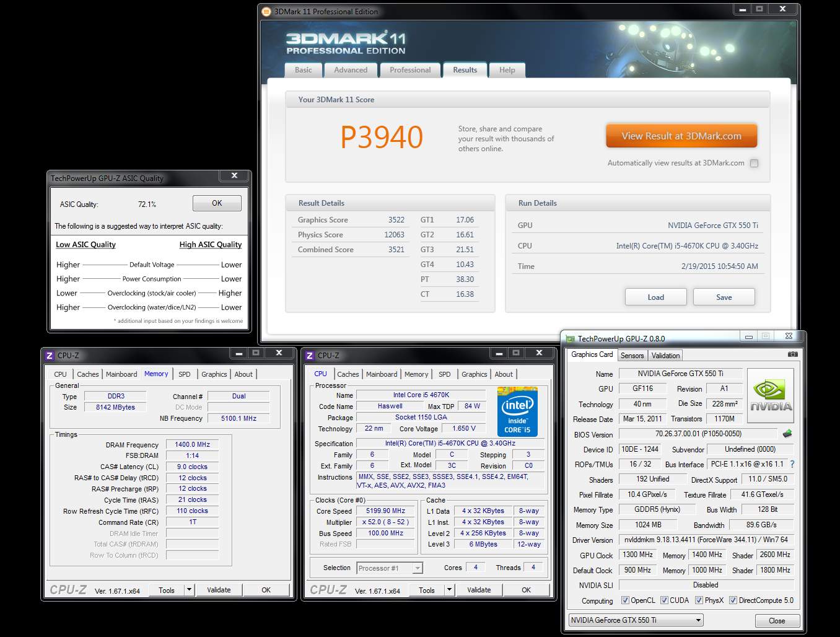This screenshot has height=637, width=840.
Task: Click Validate in the CPU-Z Memory window
Action: (x=219, y=590)
